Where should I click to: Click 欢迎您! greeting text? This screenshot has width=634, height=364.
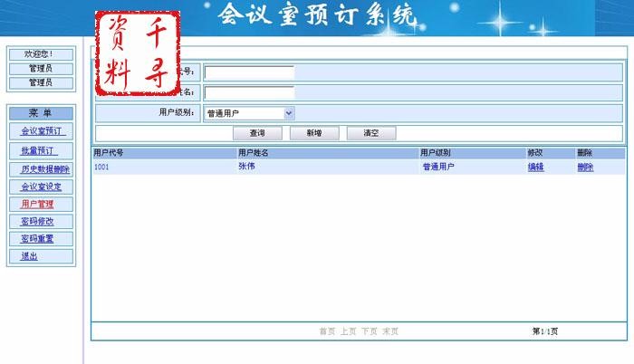pos(41,54)
